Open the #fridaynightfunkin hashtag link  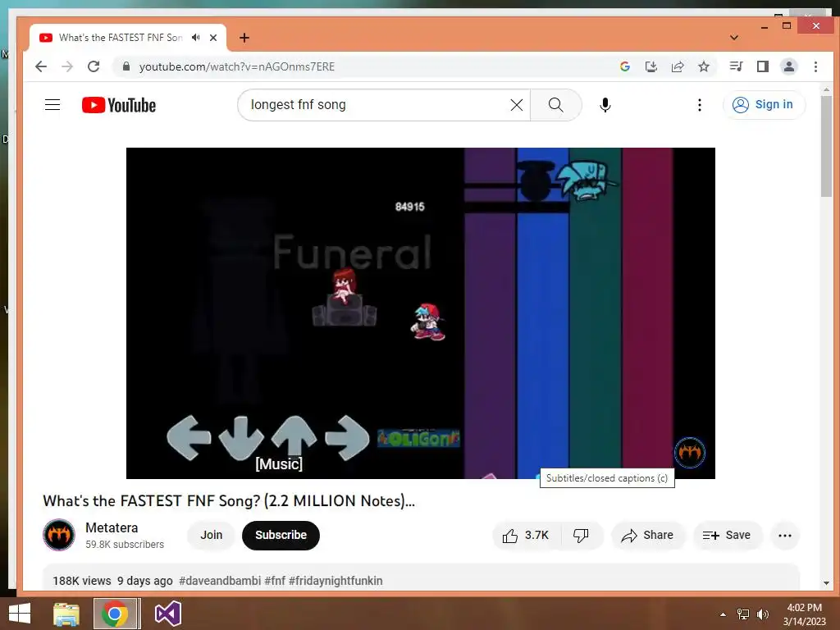336,581
